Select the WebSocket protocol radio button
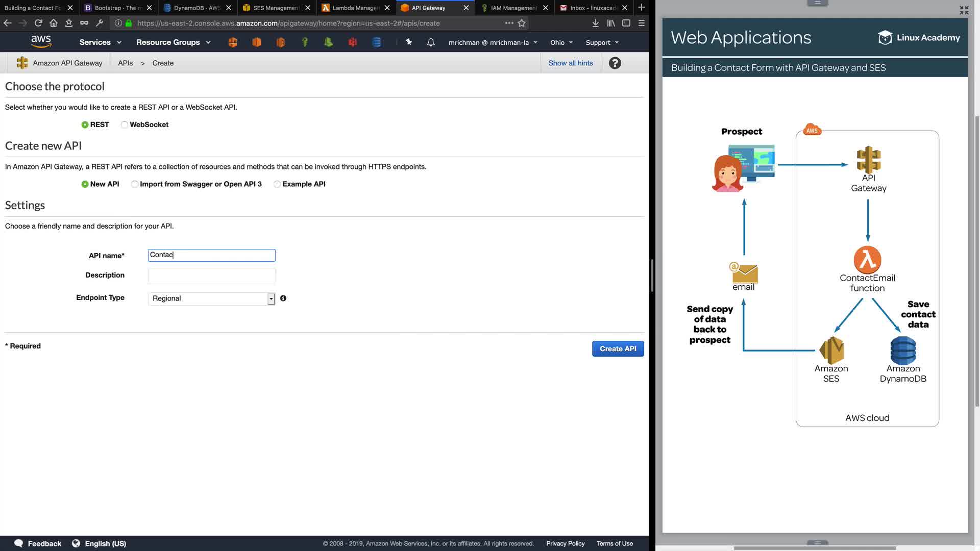Screen dimensions: 980x551 pos(125,124)
